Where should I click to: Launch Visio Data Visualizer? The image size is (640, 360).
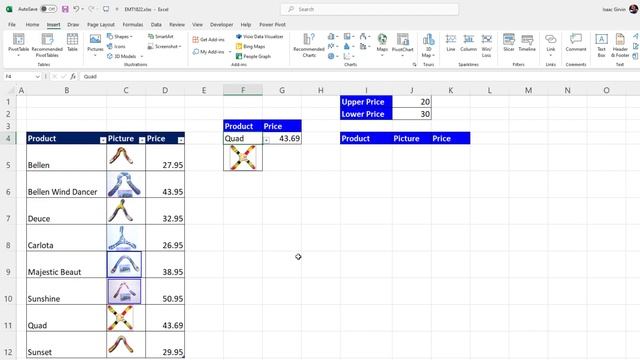click(x=260, y=36)
